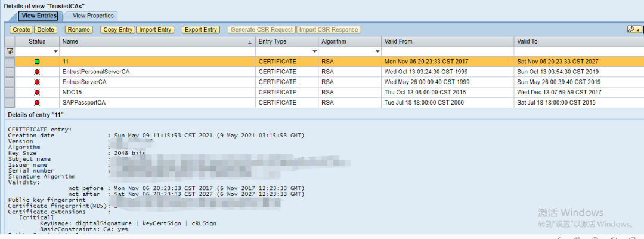Switch to the View Properties tab
Viewport: 644px width, 239px height.
click(x=93, y=16)
